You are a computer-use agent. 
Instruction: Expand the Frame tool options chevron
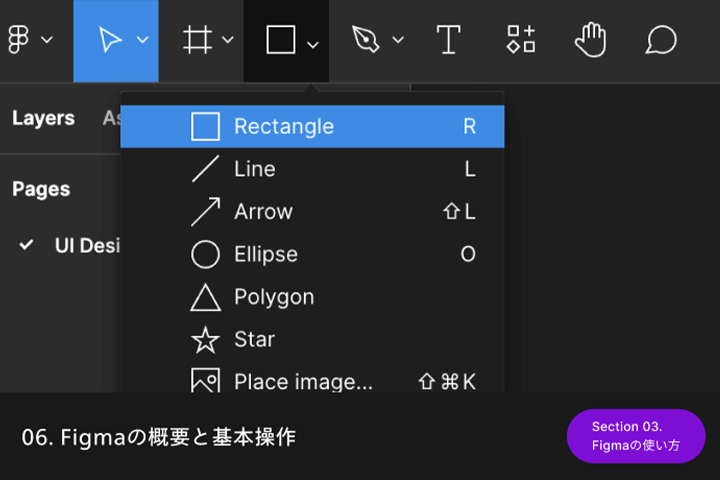[x=228, y=40]
